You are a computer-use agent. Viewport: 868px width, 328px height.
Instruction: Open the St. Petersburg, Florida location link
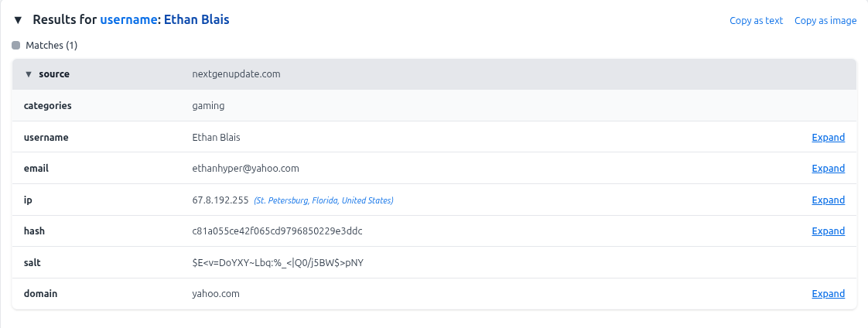323,201
